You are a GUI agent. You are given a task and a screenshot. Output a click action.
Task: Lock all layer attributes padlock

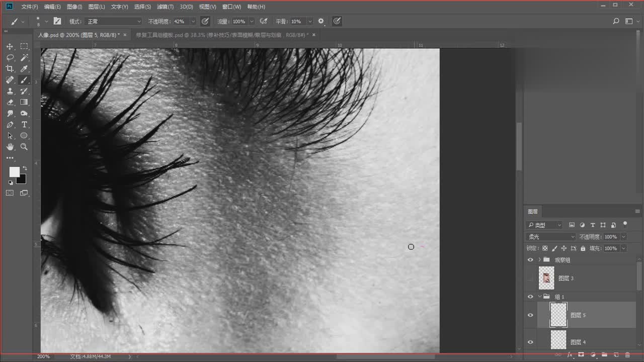(x=583, y=248)
